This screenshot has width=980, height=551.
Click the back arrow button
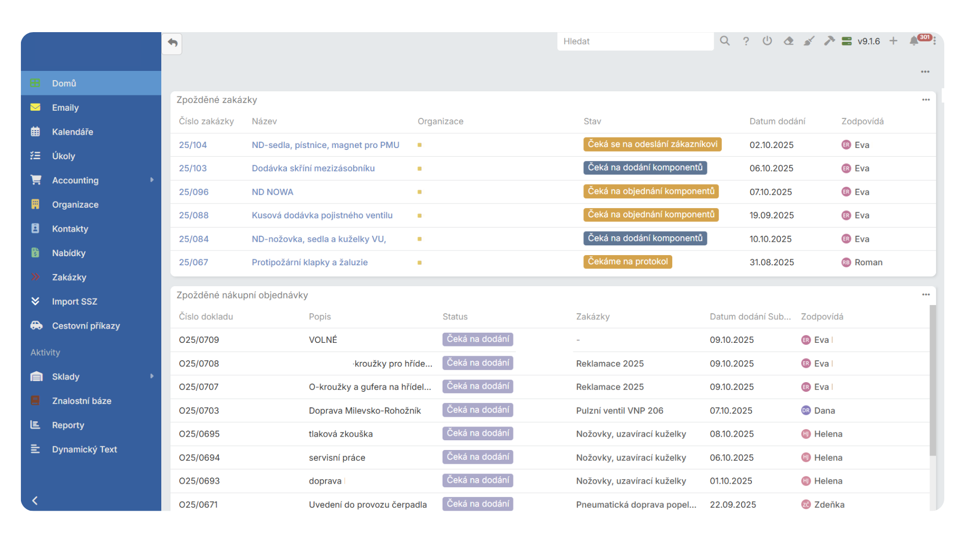[x=173, y=43]
